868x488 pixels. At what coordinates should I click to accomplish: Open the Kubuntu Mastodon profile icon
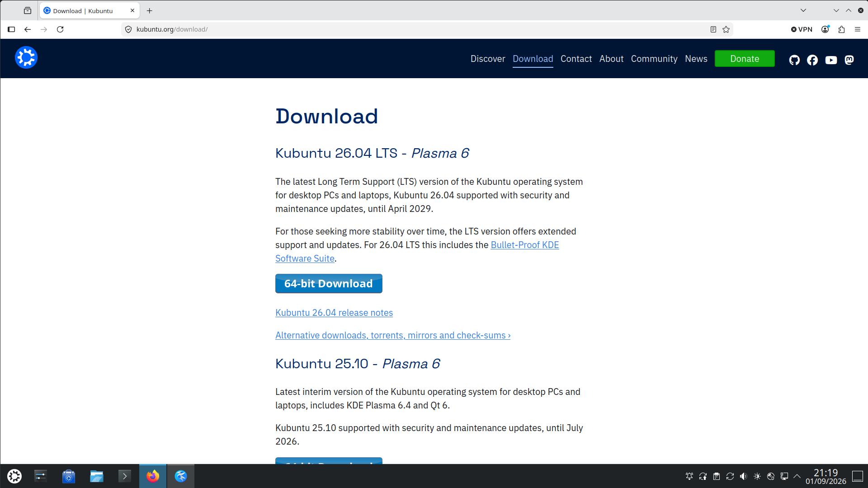coord(849,60)
